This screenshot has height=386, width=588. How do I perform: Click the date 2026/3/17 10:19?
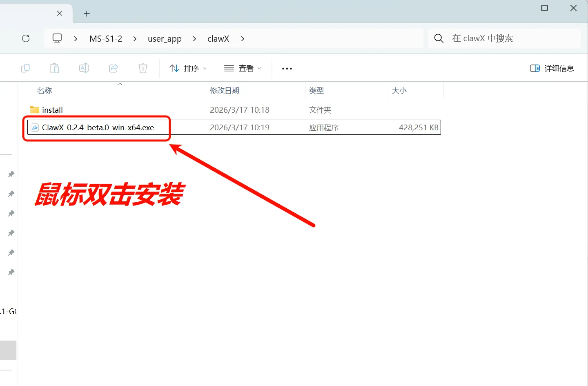coord(240,127)
